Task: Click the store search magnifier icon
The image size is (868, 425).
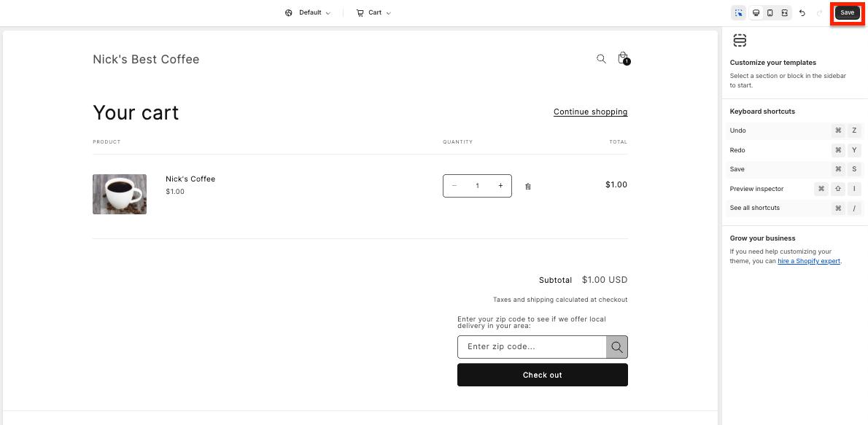Action: click(x=601, y=58)
